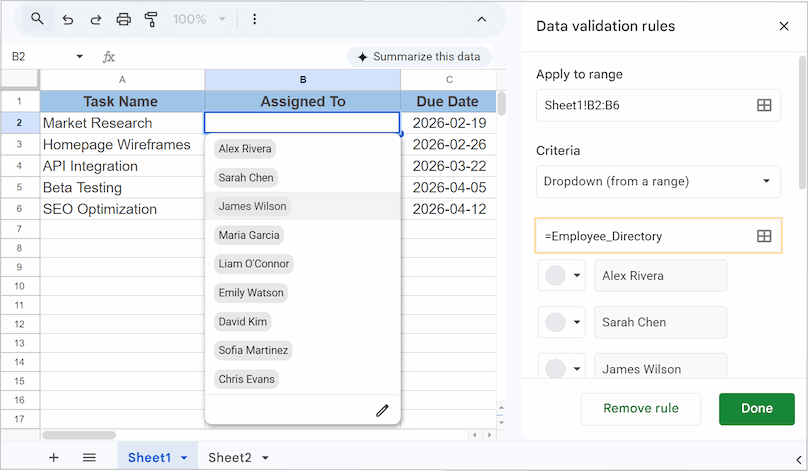
Task: Open color picker for James Wilson item
Action: click(x=562, y=367)
